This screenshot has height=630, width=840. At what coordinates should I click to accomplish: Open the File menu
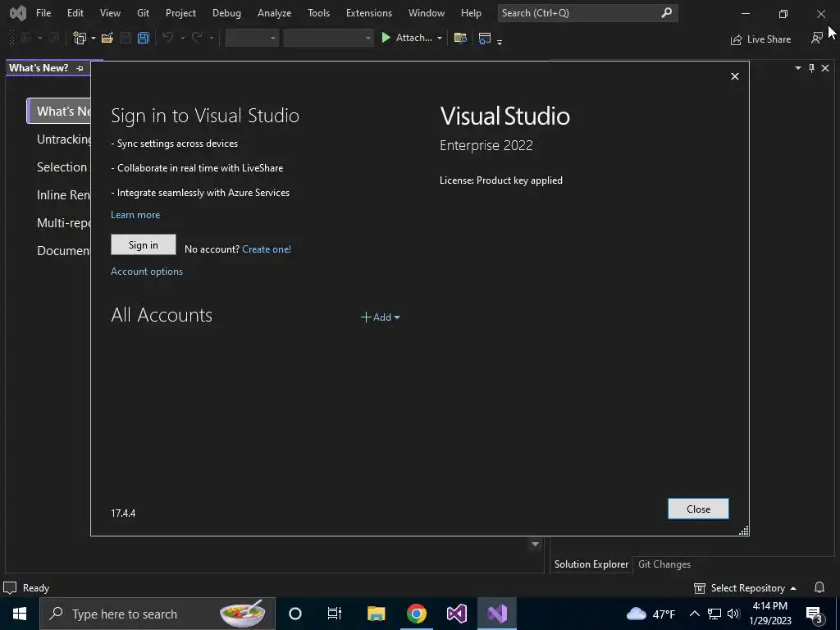pyautogui.click(x=43, y=13)
